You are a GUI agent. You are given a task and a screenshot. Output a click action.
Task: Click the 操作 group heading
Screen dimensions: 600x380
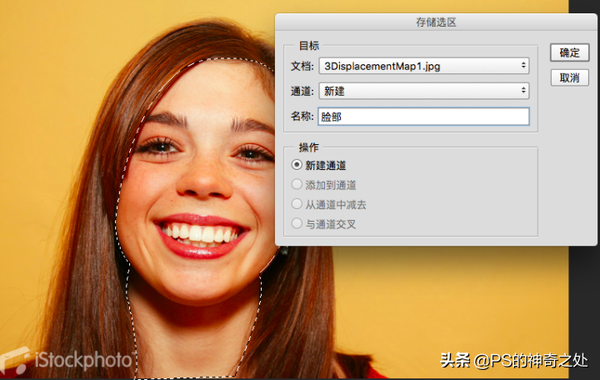pos(308,147)
